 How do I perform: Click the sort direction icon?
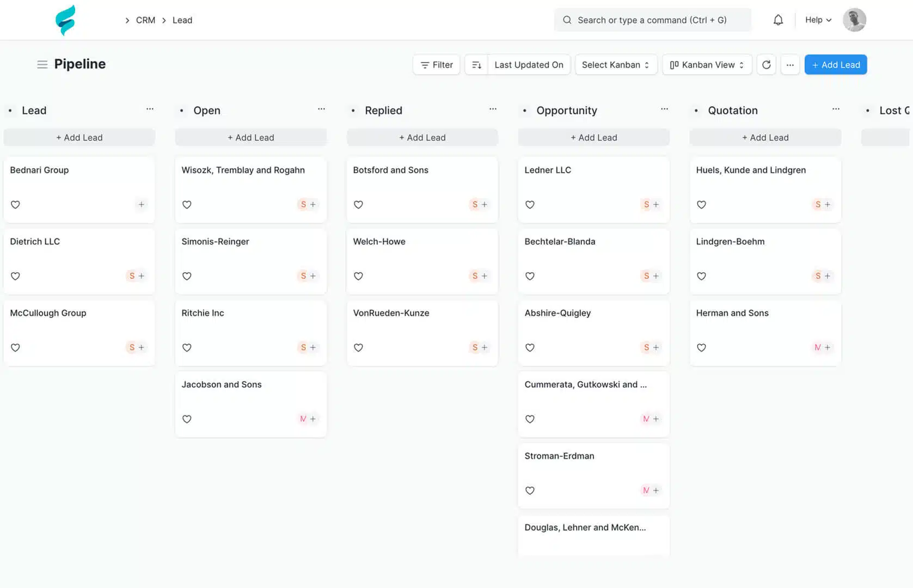[x=476, y=65]
